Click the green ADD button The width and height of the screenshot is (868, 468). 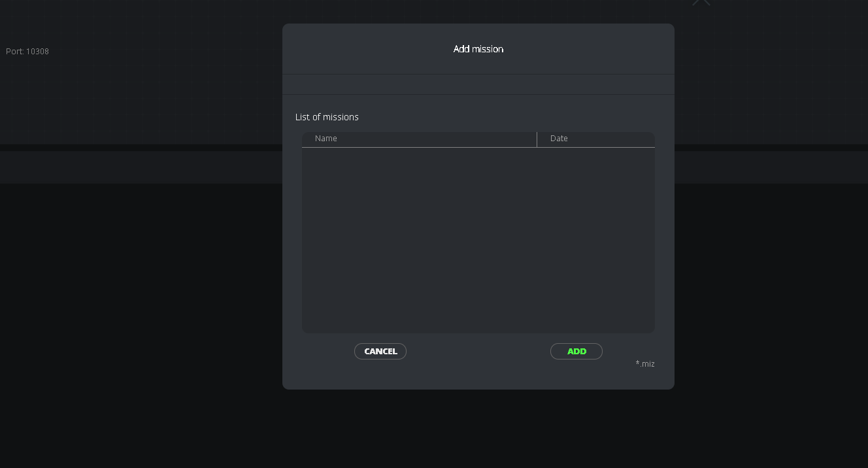(x=576, y=352)
